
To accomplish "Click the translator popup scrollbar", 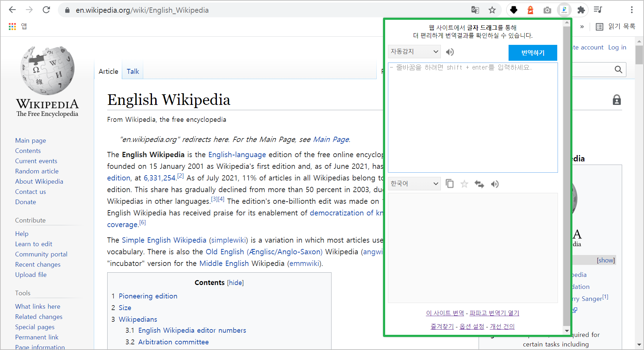I will 567,177.
